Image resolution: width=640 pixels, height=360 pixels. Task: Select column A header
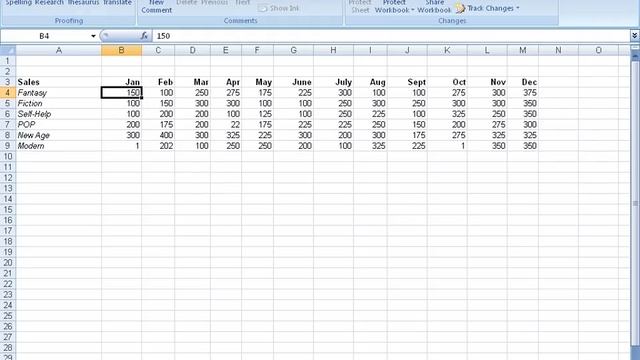click(x=59, y=50)
